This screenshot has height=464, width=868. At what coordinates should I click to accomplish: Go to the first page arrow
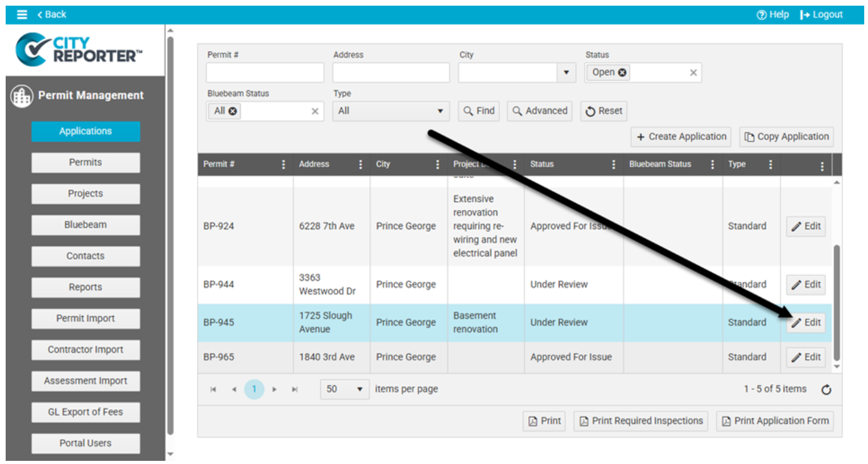click(213, 390)
